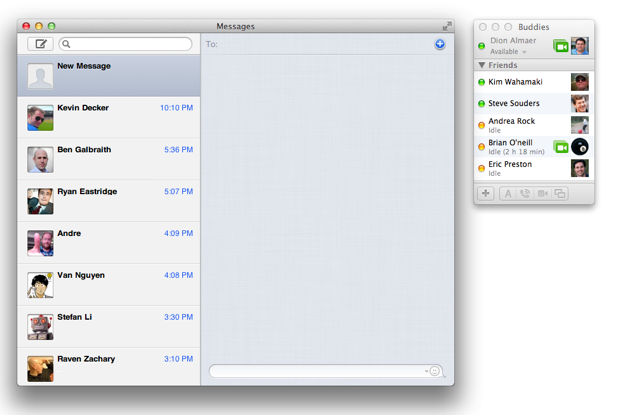Click the add buddy plus button
The height and width of the screenshot is (415, 620).
486,193
